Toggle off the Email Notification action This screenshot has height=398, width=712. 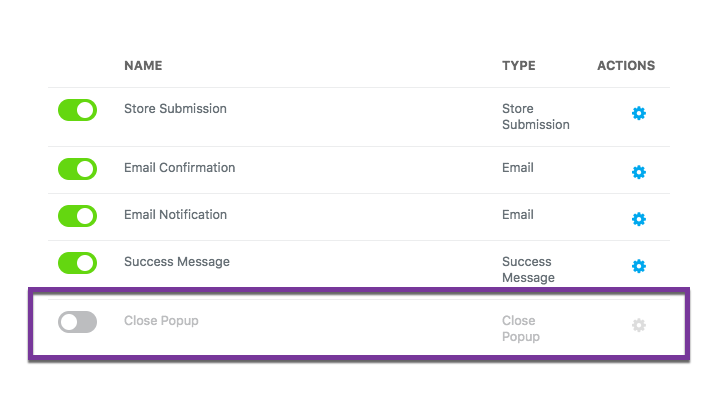(77, 216)
